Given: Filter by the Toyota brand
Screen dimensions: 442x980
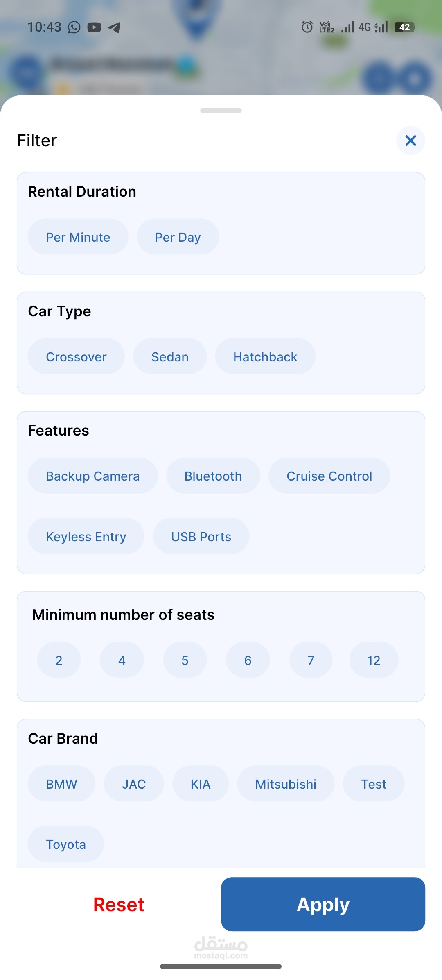Looking at the screenshot, I should tap(66, 844).
